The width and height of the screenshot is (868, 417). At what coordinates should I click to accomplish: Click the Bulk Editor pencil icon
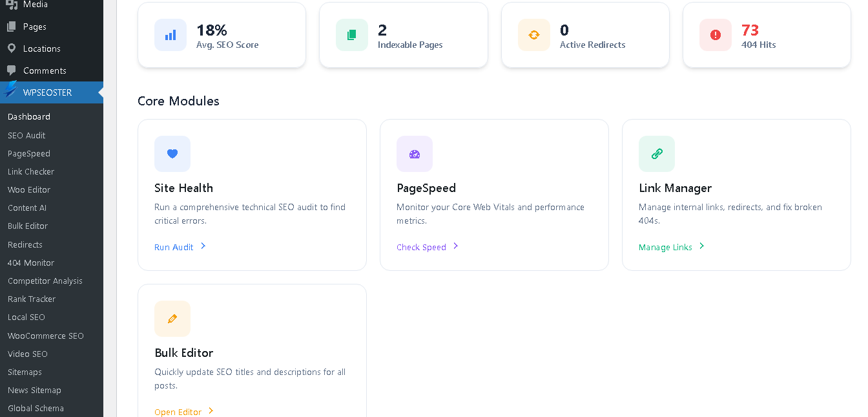pyautogui.click(x=172, y=318)
